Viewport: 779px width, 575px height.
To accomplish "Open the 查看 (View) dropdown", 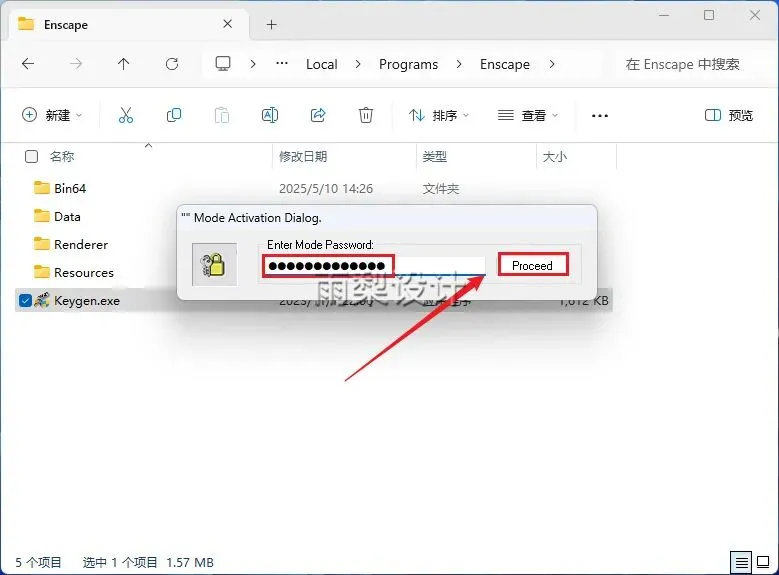I will [528, 115].
